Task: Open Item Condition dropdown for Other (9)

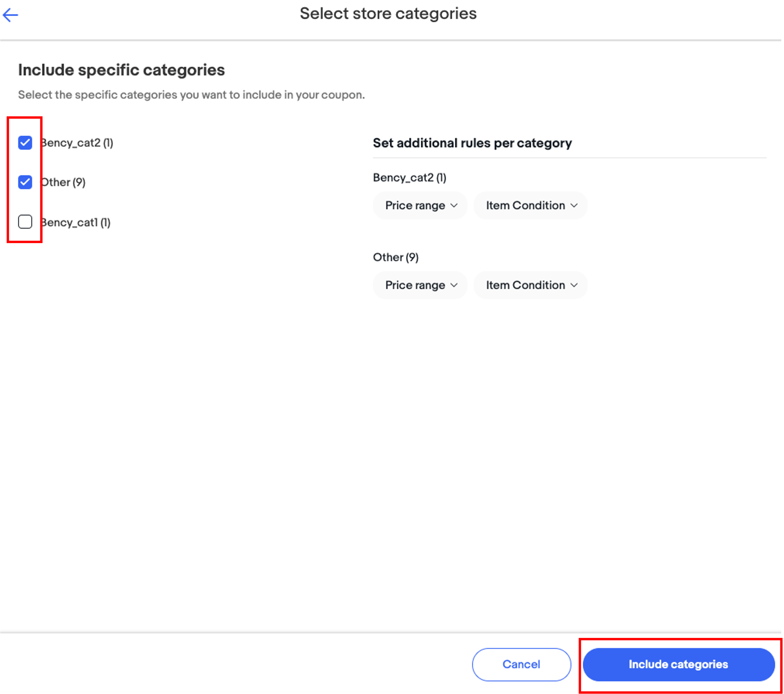Action: (x=530, y=285)
